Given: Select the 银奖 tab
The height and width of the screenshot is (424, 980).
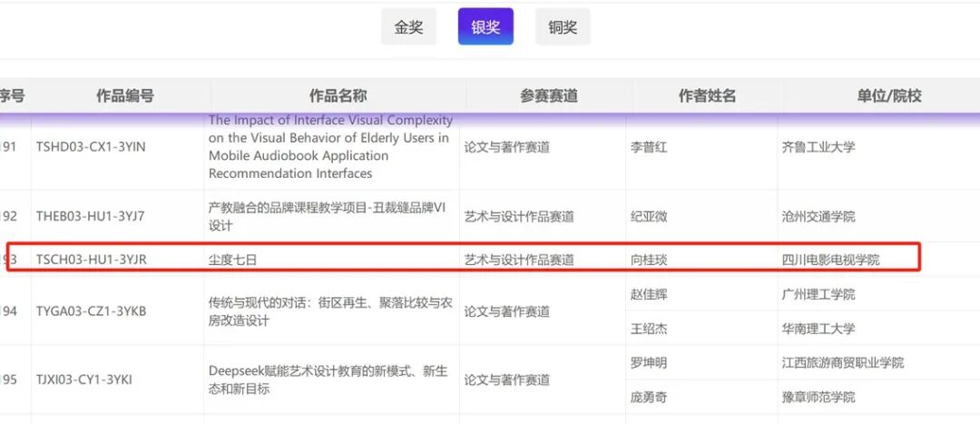Looking at the screenshot, I should [x=485, y=27].
